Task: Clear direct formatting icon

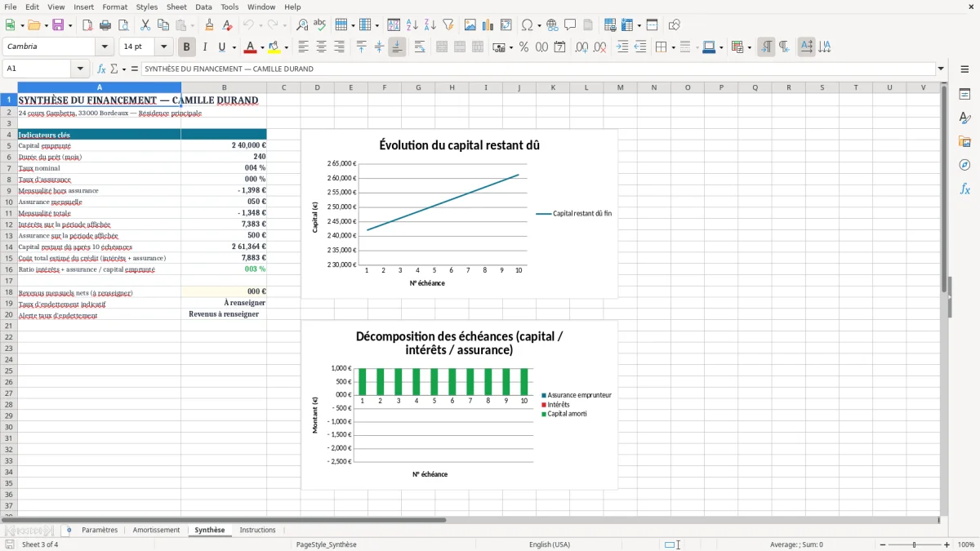Action: pyautogui.click(x=227, y=25)
